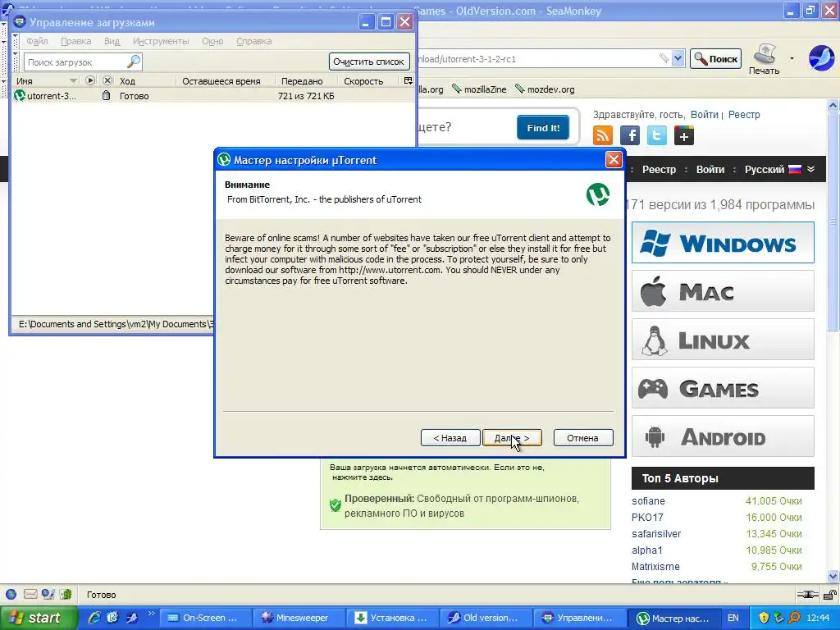Click the SeaMonkey vertical scrollbar down arrow
This screenshot has height=630, width=840.
point(833,577)
